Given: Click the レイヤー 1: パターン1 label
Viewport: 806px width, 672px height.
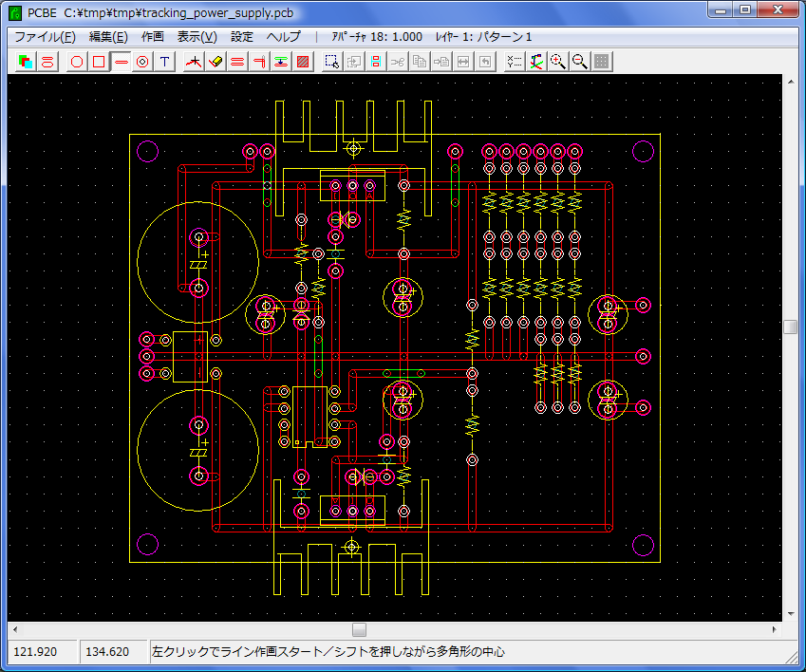Looking at the screenshot, I should tap(483, 37).
